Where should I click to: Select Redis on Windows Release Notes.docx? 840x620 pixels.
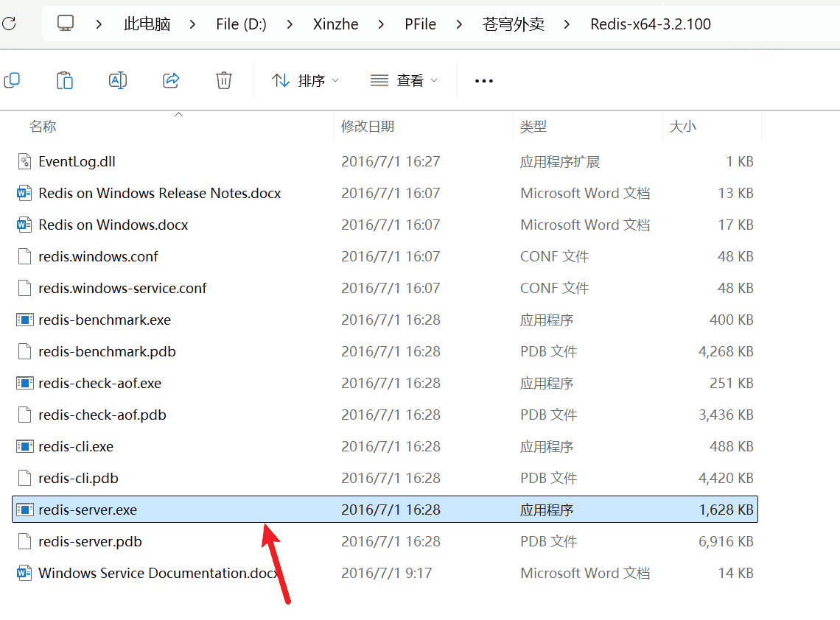[159, 194]
